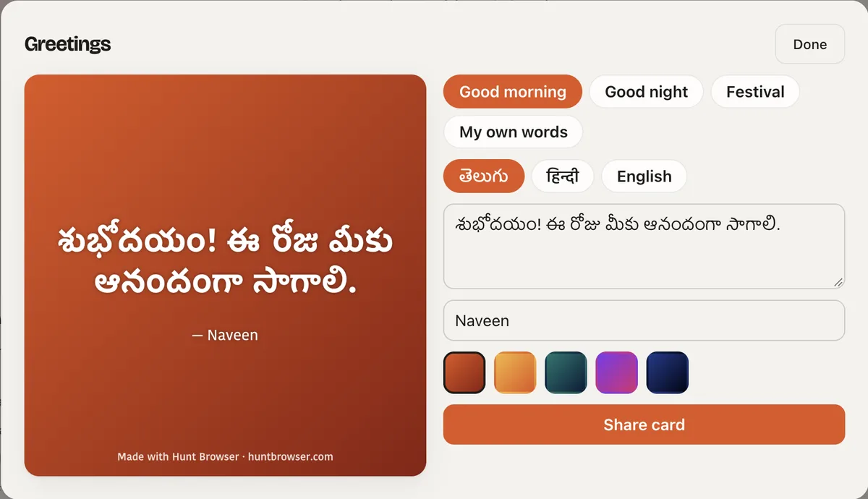868x499 pixels.
Task: Click the Share card button
Action: click(644, 425)
